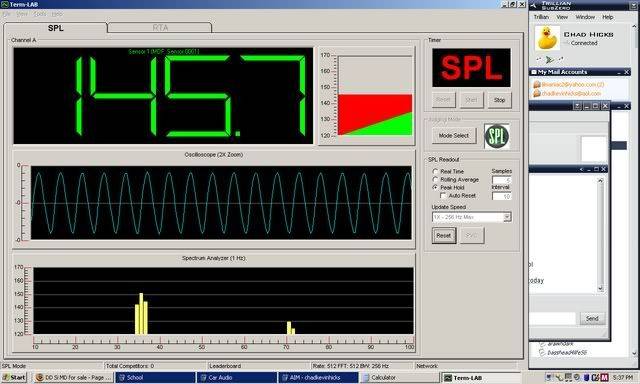Image resolution: width=640 pixels, height=384 pixels.
Task: Open the School taskbar item
Action: click(x=155, y=377)
